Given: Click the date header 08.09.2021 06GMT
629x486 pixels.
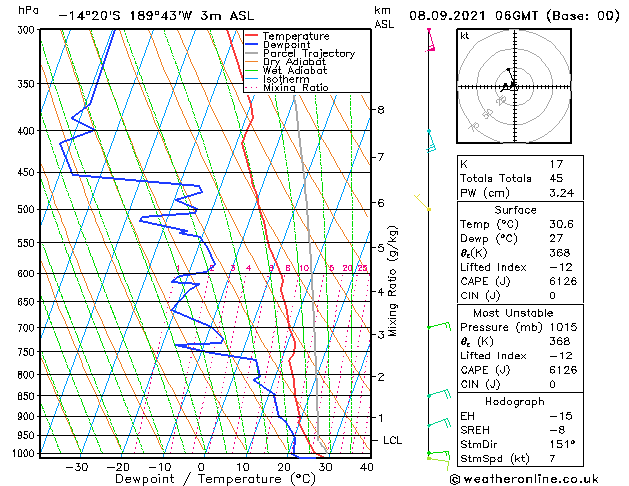Looking at the screenshot, I should pos(473,16).
